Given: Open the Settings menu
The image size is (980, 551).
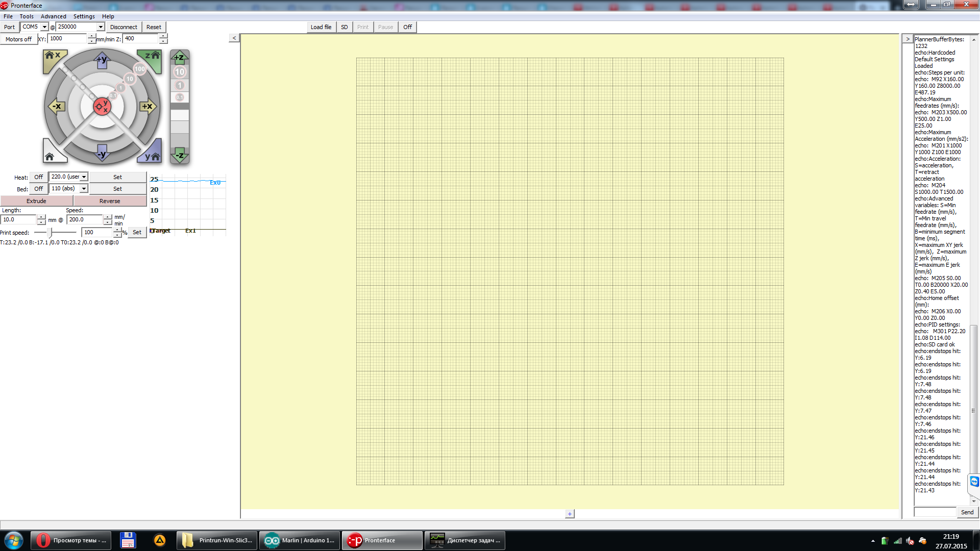Looking at the screenshot, I should (x=84, y=16).
